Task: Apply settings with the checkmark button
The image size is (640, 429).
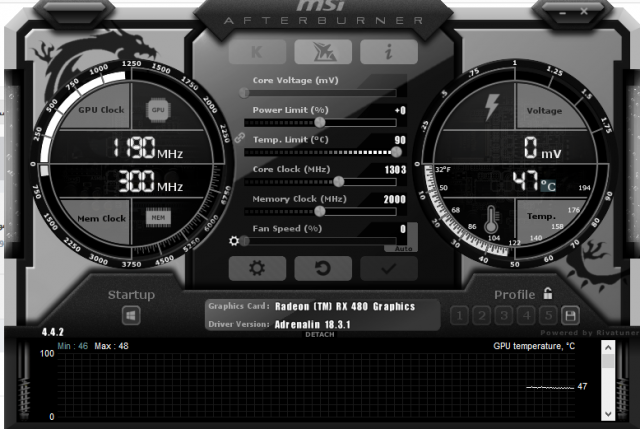Action: pyautogui.click(x=388, y=268)
